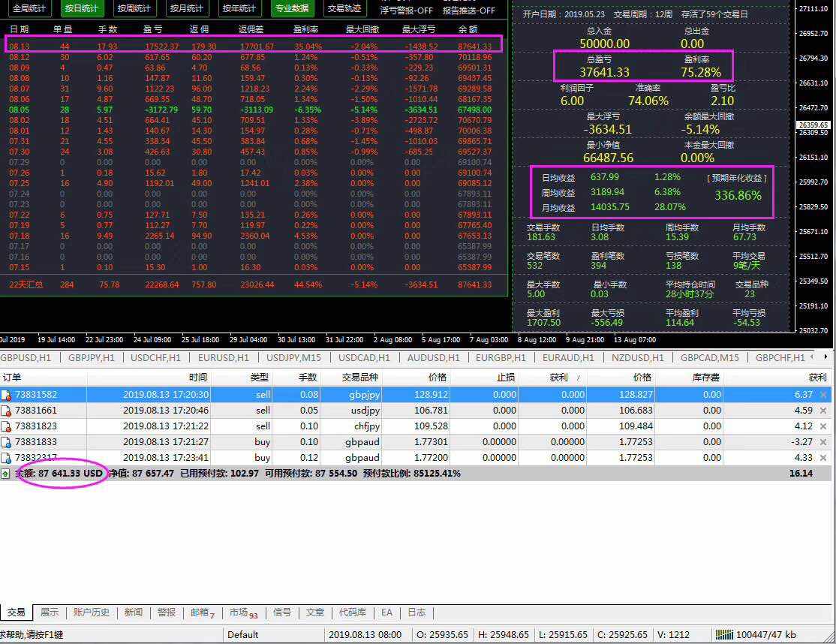This screenshot has width=836, height=644.
Task: Click the buy order icon for order 73832317
Action: click(6, 458)
